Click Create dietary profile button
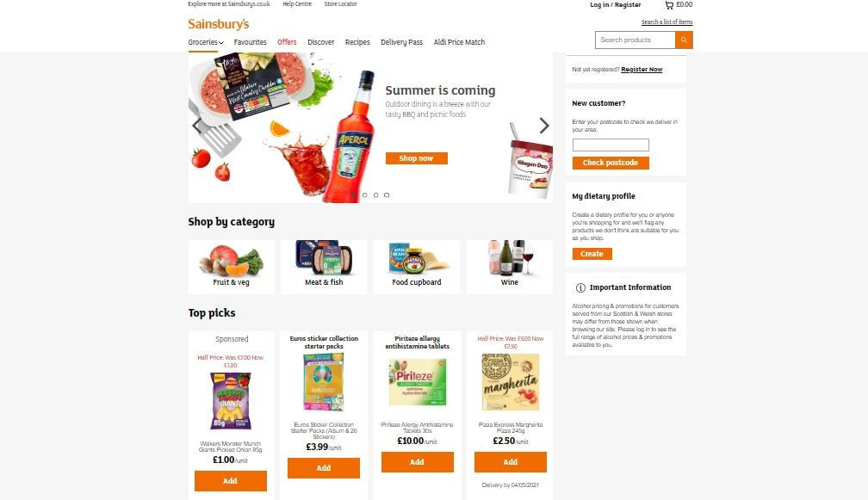The height and width of the screenshot is (500, 868). pos(592,254)
